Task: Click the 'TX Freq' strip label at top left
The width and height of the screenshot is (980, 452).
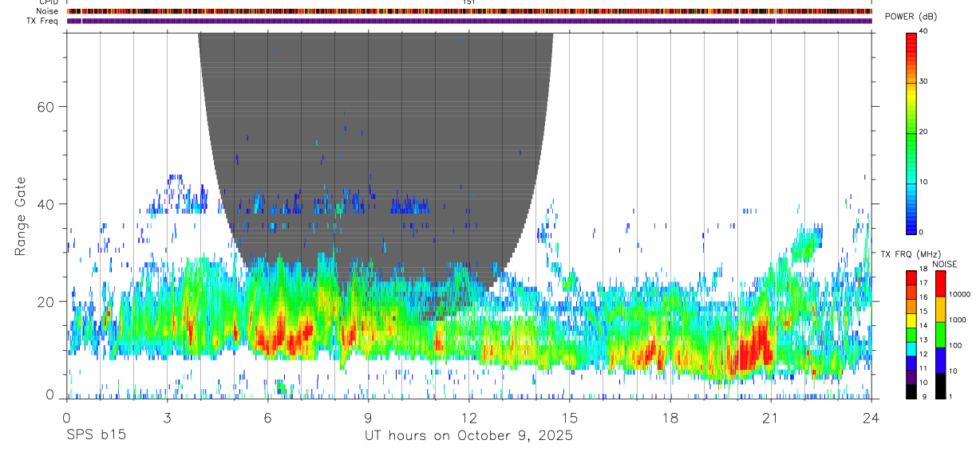Action: (x=43, y=21)
